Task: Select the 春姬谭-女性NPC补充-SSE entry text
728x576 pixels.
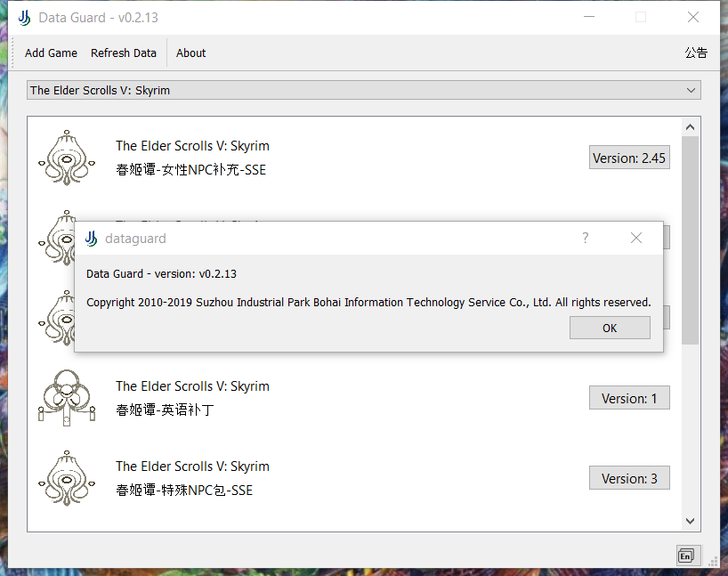Action: pyautogui.click(x=190, y=170)
